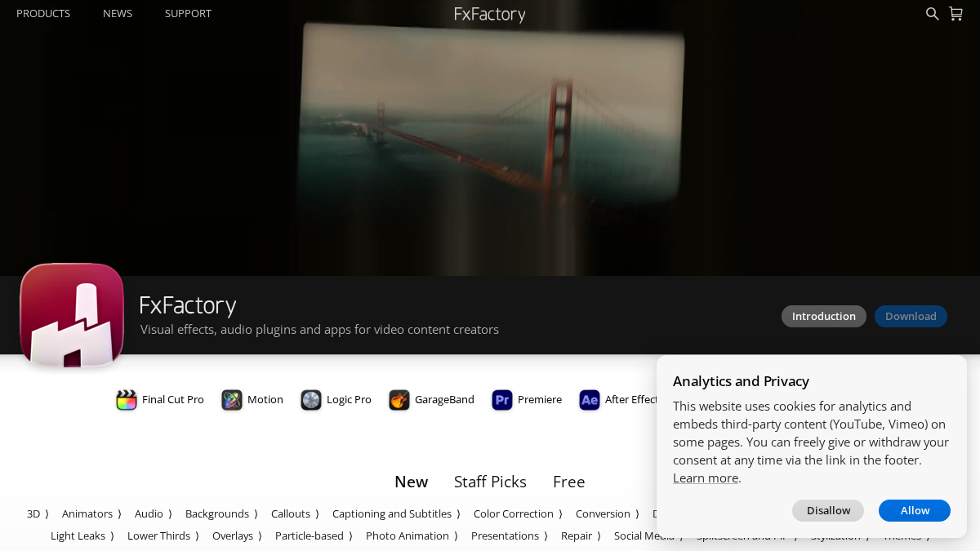Image resolution: width=980 pixels, height=551 pixels.
Task: Select the Motion app icon
Action: 232,400
